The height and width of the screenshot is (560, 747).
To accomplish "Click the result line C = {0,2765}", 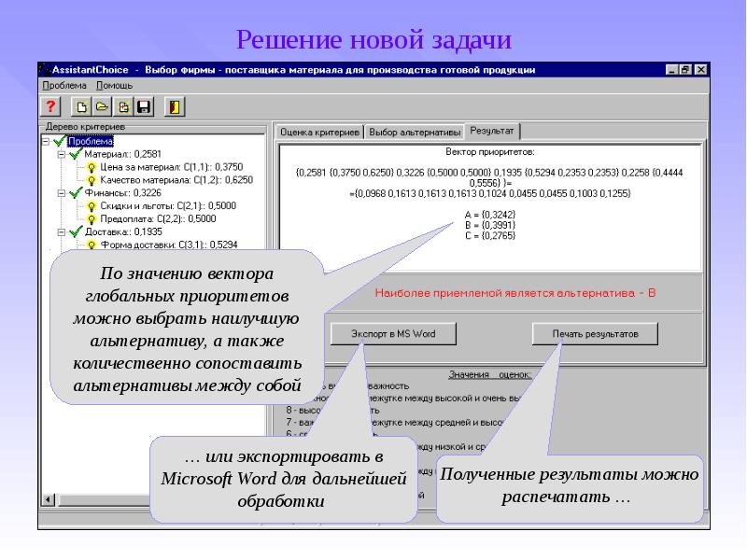I will click(x=490, y=236).
